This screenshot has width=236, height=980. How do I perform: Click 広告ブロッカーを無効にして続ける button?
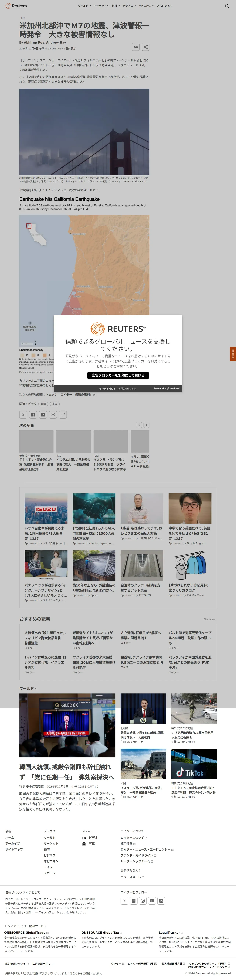coord(118,375)
